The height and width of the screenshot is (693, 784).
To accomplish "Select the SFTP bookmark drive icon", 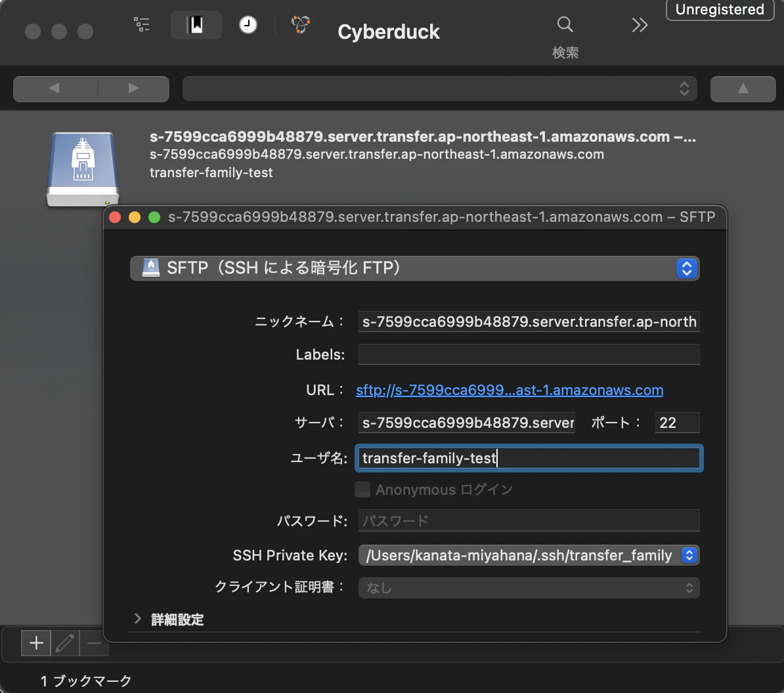I will (x=83, y=169).
